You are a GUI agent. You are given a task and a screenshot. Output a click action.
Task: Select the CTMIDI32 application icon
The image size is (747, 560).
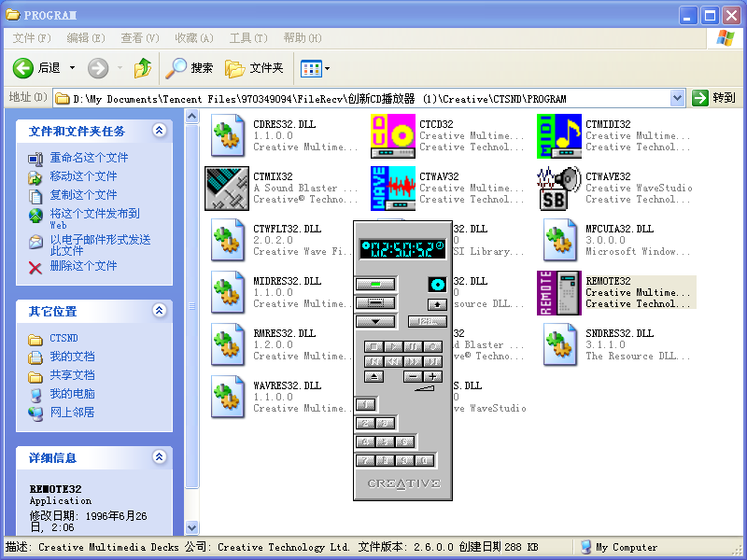[559, 136]
